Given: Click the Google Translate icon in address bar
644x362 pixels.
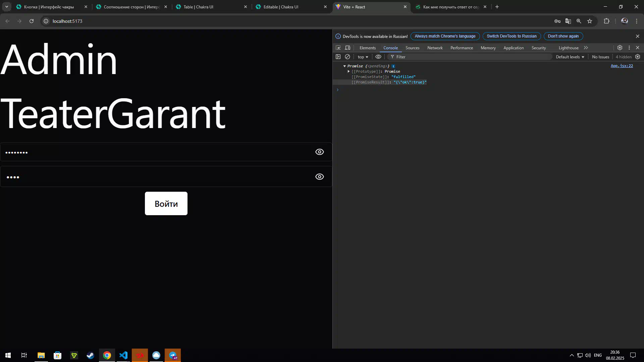Looking at the screenshot, I should (568, 21).
